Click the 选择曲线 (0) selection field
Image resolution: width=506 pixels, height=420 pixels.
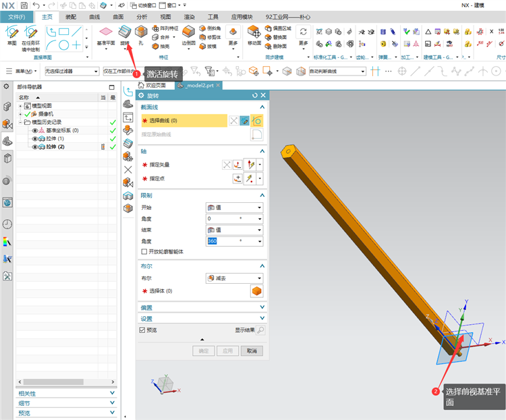(x=184, y=121)
